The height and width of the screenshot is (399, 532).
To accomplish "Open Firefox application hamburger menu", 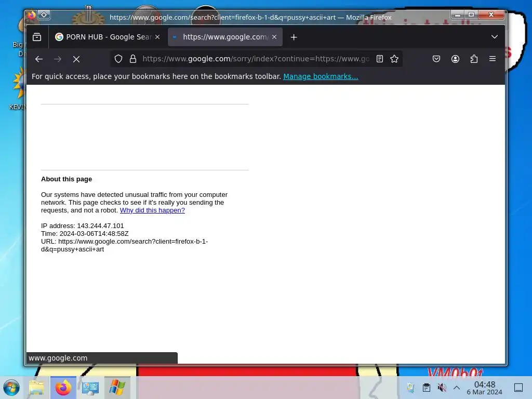I will click(493, 59).
